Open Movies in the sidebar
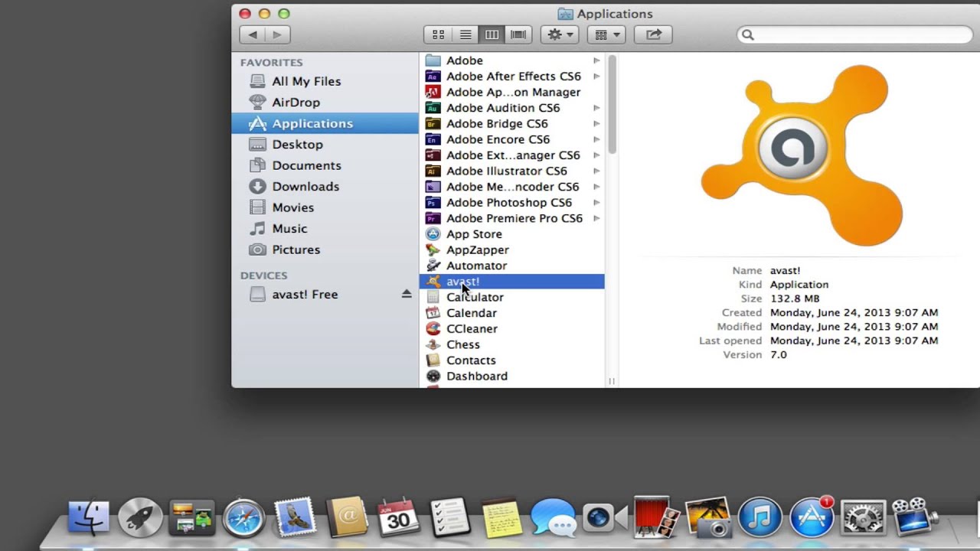 click(x=325, y=207)
